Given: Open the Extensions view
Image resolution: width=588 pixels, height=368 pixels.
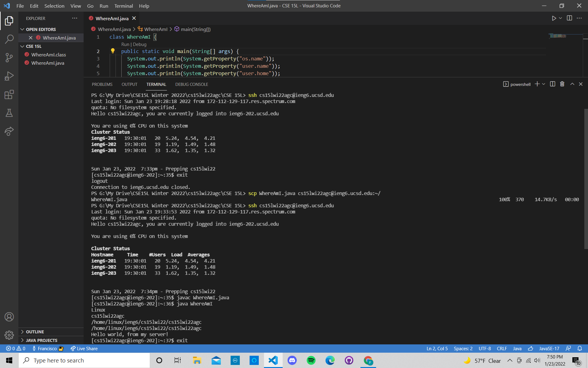Looking at the screenshot, I should point(9,94).
